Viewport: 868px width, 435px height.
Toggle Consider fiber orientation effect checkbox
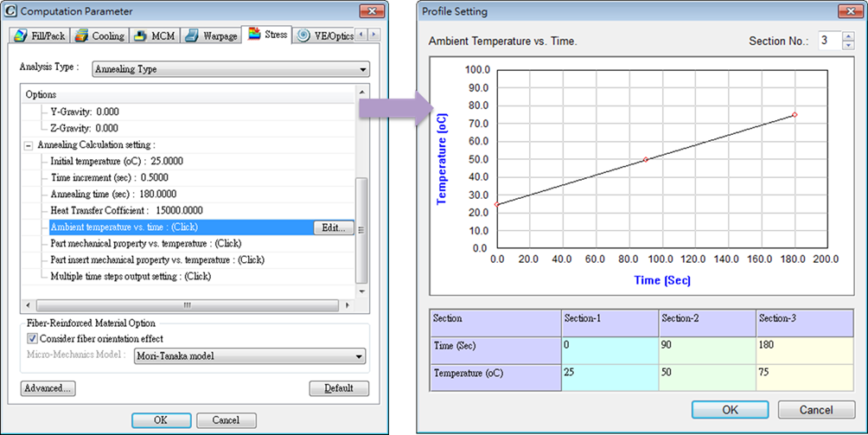pyautogui.click(x=33, y=339)
